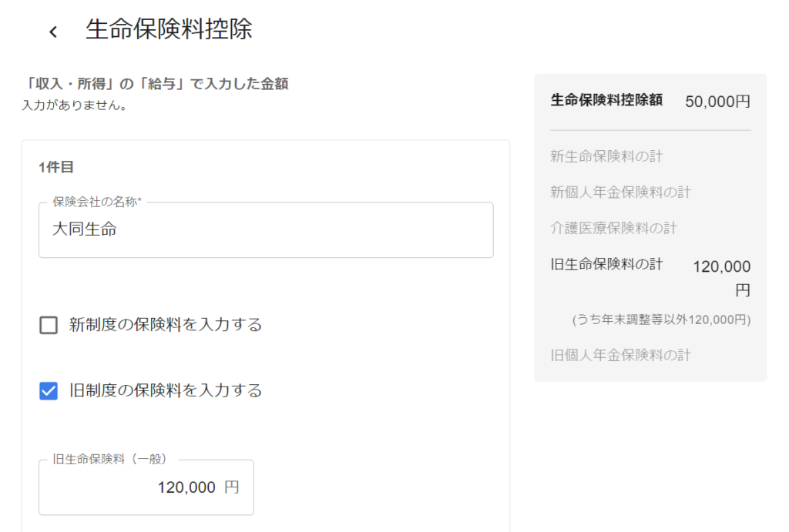The height and width of the screenshot is (532, 789).
Task: Select 介護医療保険料の計 summary row
Action: pyautogui.click(x=650, y=229)
